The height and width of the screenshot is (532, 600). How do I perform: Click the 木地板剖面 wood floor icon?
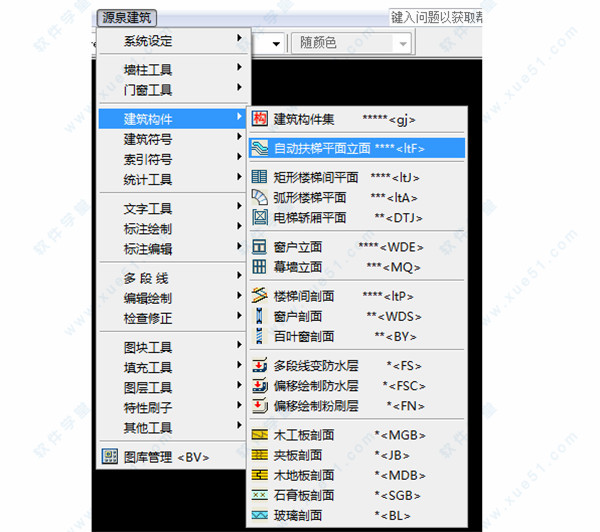coord(259,475)
